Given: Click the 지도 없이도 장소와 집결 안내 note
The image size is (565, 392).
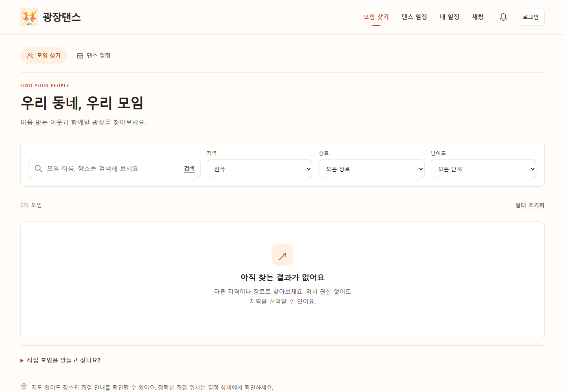Looking at the screenshot, I should tap(152, 387).
